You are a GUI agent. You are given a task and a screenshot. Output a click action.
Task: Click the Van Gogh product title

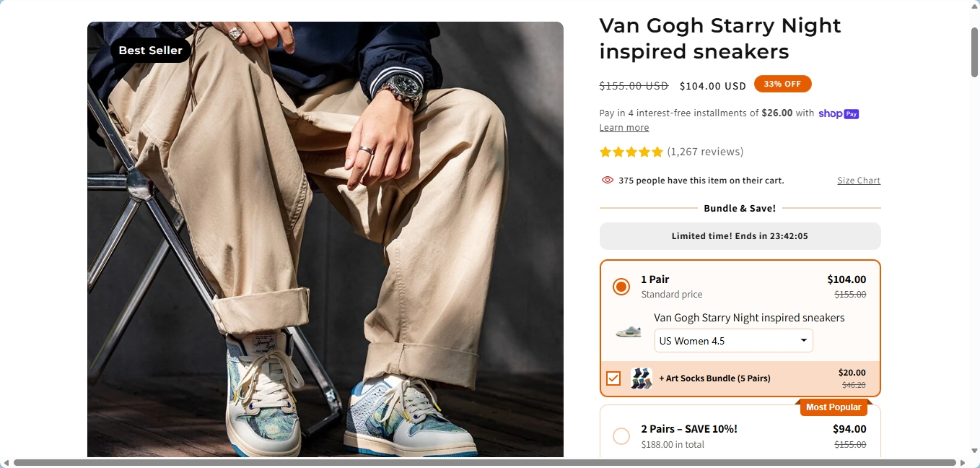pyautogui.click(x=719, y=38)
